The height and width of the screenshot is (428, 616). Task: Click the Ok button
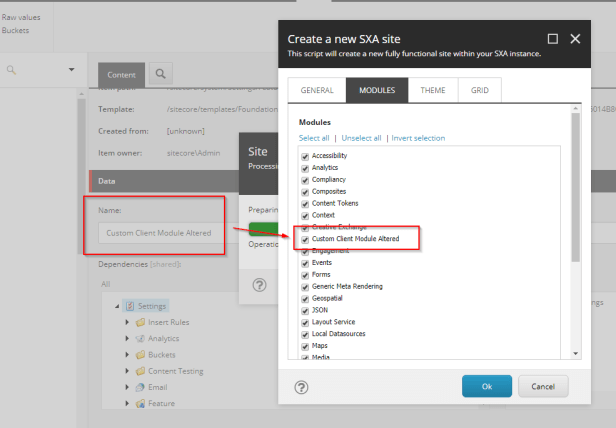click(x=487, y=386)
